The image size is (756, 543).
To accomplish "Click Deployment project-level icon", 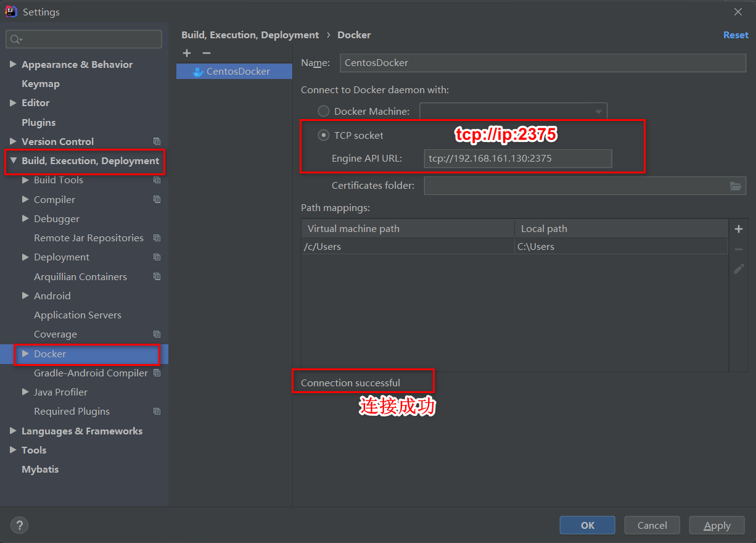I will [x=157, y=257].
